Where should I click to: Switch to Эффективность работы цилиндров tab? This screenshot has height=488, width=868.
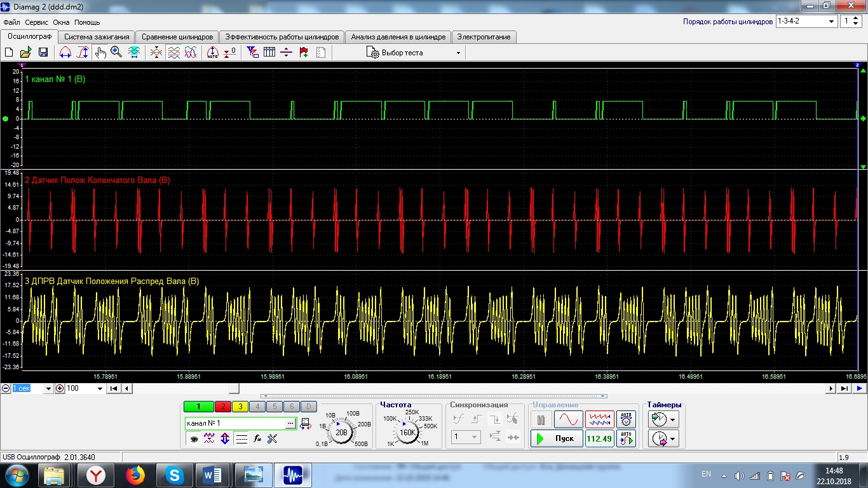[x=282, y=37]
